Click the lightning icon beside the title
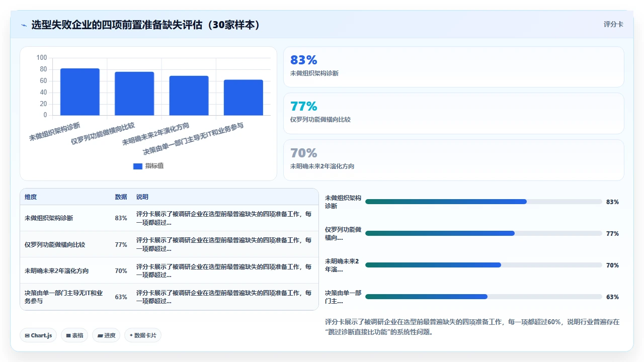Screen dimensions: 644x362 coord(24,25)
